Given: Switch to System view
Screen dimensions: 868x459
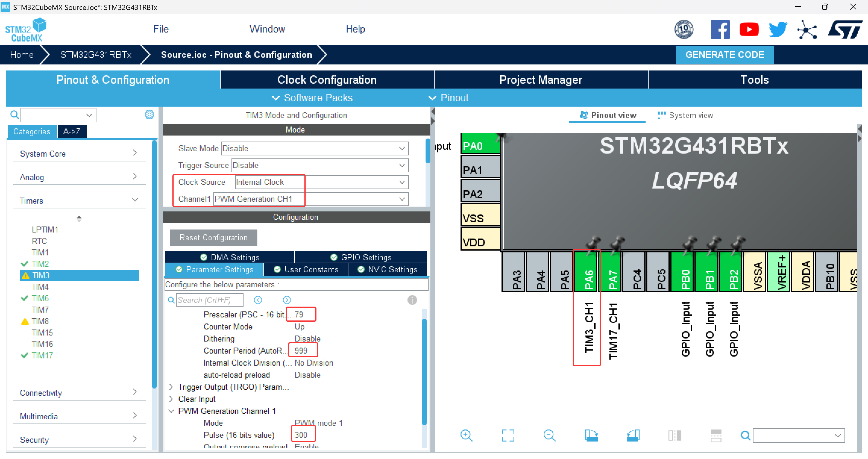Looking at the screenshot, I should tap(685, 115).
